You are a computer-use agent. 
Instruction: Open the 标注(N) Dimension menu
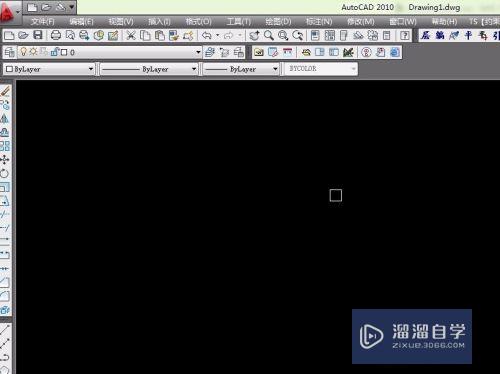[319, 22]
